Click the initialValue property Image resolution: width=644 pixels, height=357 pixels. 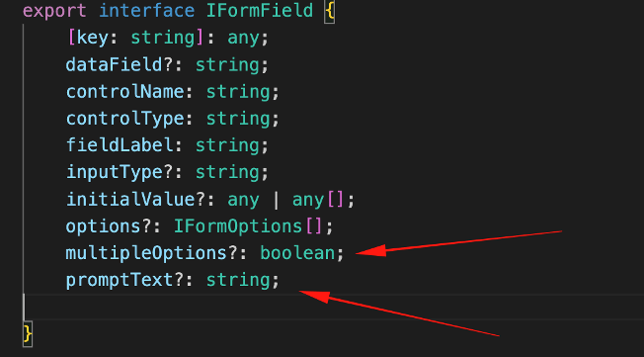[x=130, y=200]
